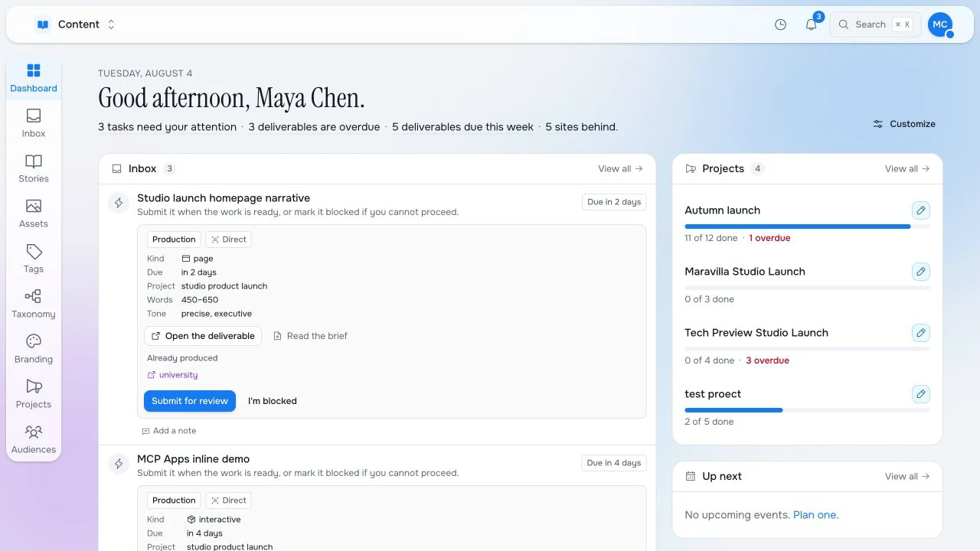Open Audiences in the sidebar
This screenshot has height=551, width=980.
(34, 440)
